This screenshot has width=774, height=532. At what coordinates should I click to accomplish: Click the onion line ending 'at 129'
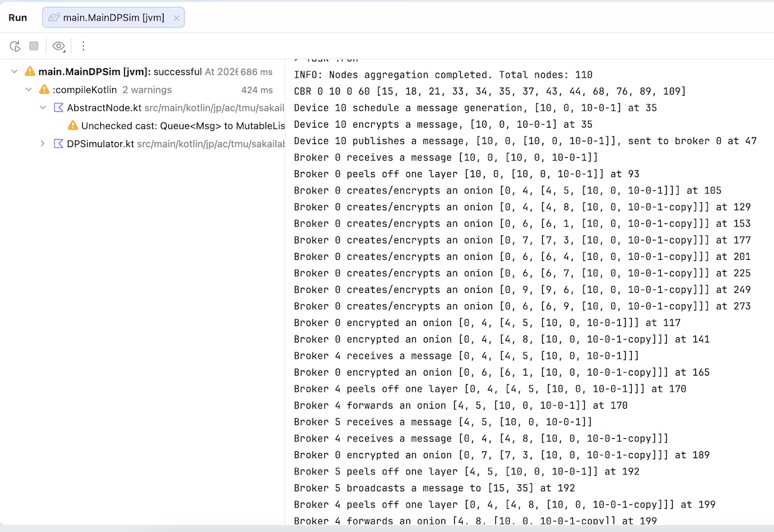click(522, 207)
